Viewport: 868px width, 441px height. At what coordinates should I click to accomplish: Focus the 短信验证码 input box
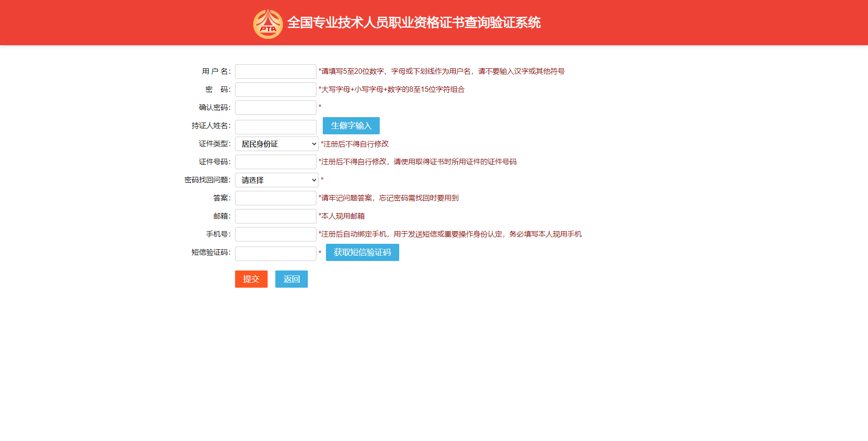point(275,253)
